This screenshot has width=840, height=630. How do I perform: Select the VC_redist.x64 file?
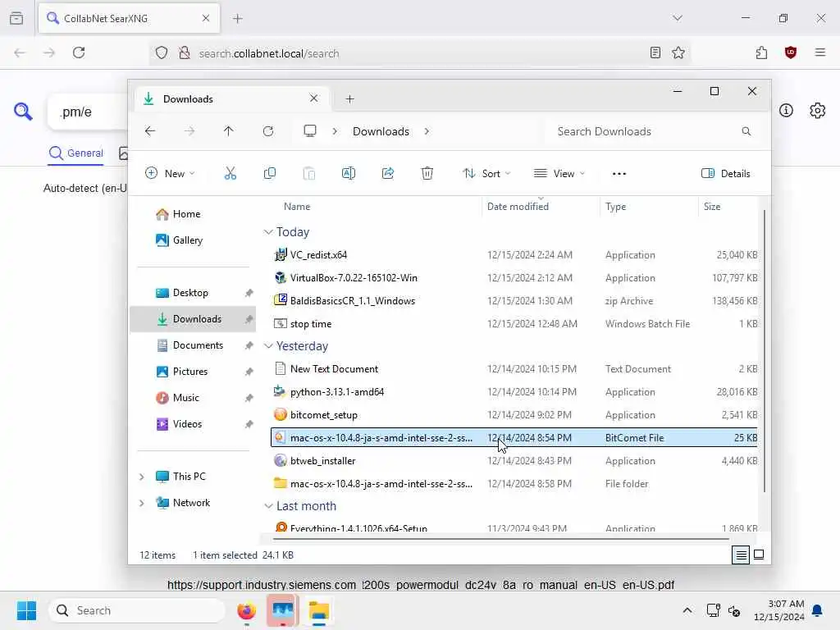point(514,255)
